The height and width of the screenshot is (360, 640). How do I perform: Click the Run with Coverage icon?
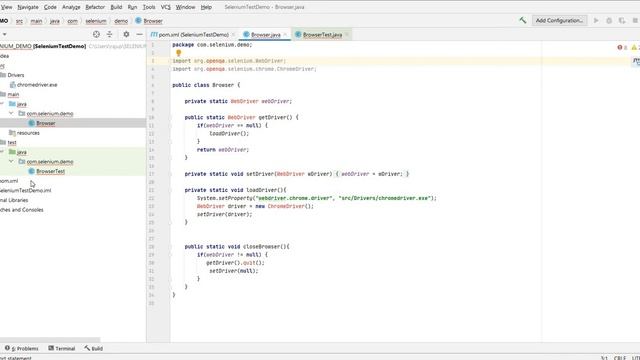[622, 20]
